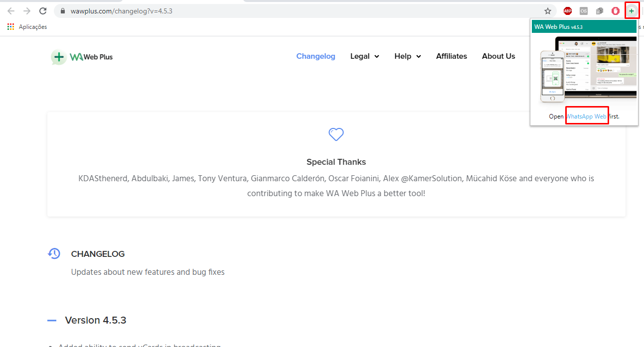Click the Version 4.5.3 heading
644x347 pixels.
pos(96,320)
